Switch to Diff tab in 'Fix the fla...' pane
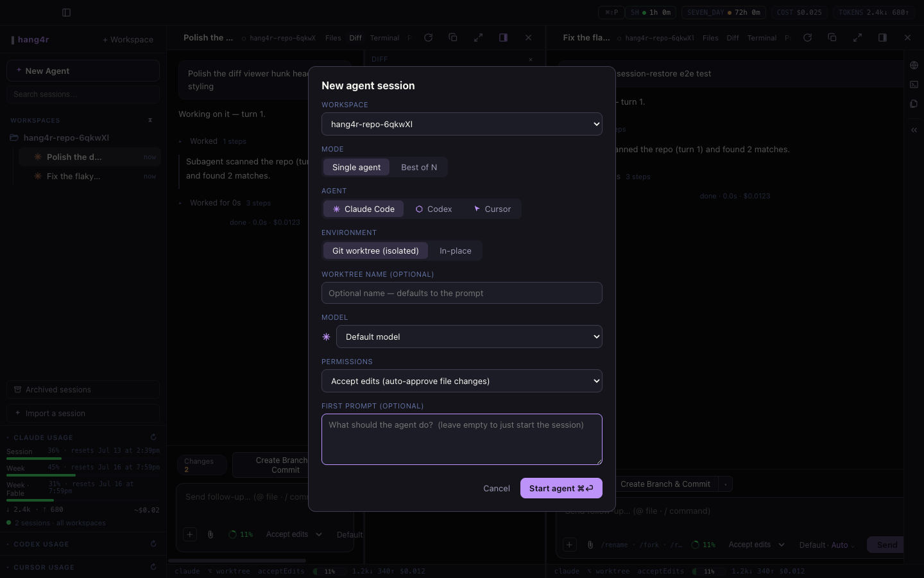 click(733, 38)
